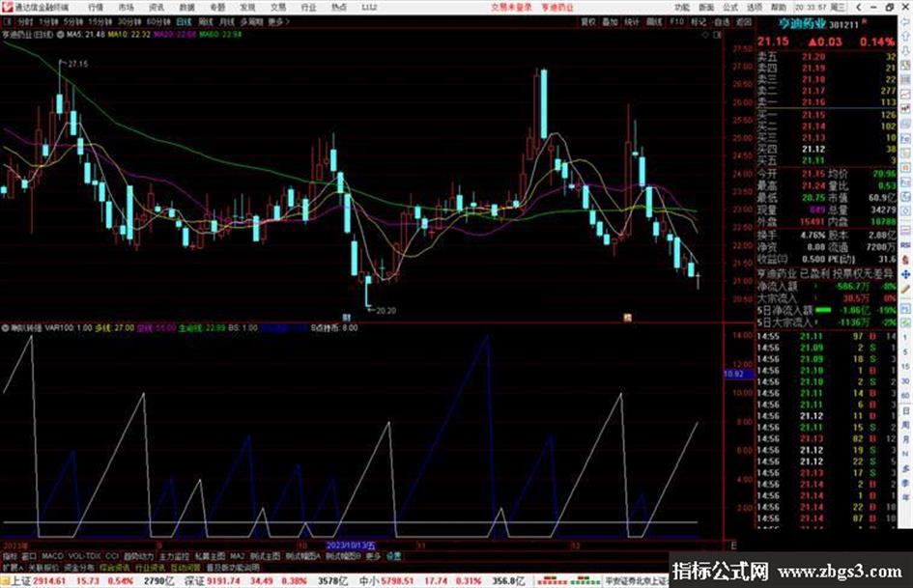Click the 复权 adjustment button
Image resolution: width=913 pixels, height=588 pixels.
tap(588, 21)
